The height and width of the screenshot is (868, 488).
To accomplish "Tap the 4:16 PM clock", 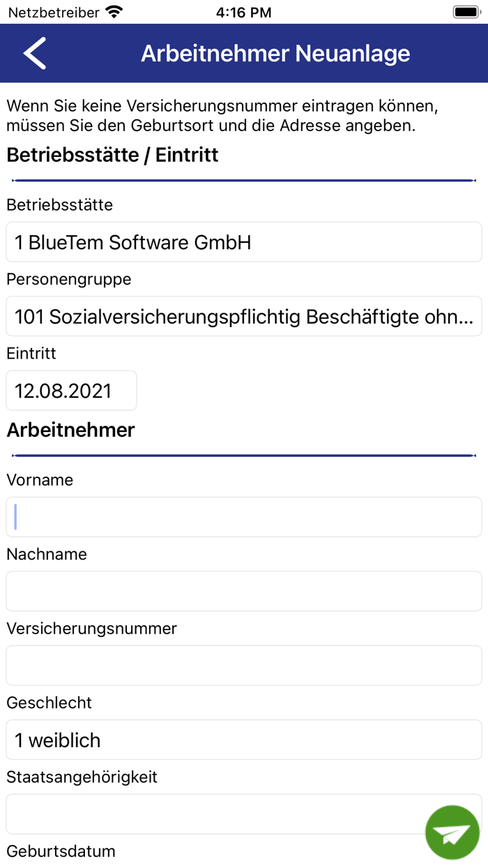I will [243, 12].
